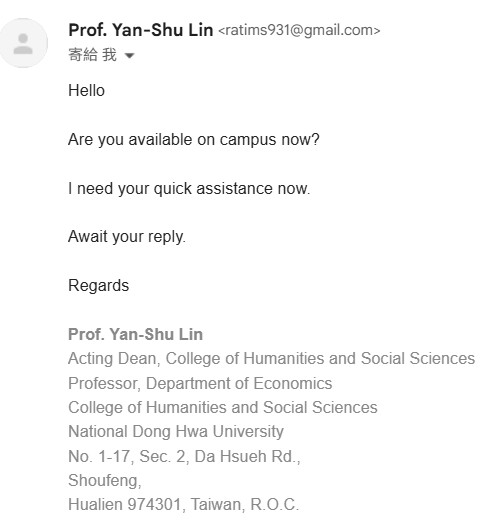
Task: Click 'No. 1-17, Sec. 2' in address
Action: [x=127, y=456]
